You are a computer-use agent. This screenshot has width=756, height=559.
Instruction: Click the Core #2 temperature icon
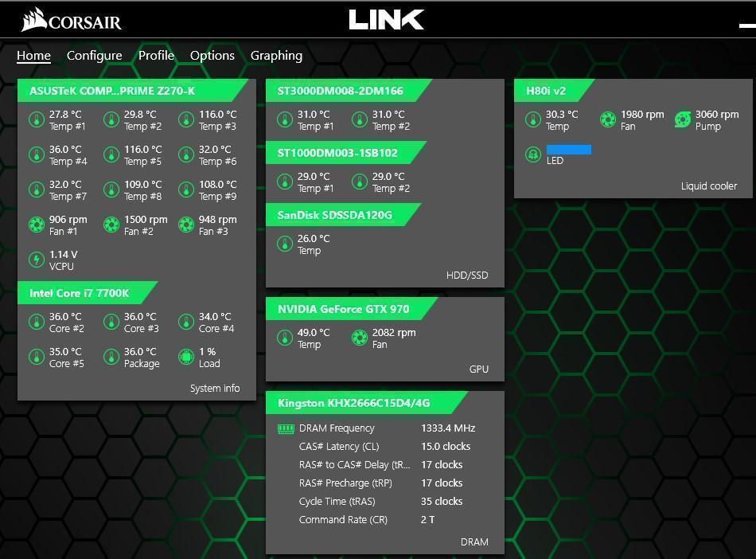tap(37, 322)
